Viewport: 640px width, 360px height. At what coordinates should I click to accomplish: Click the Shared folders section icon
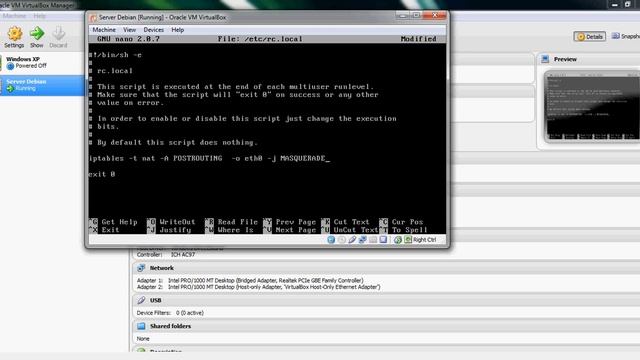click(x=141, y=326)
